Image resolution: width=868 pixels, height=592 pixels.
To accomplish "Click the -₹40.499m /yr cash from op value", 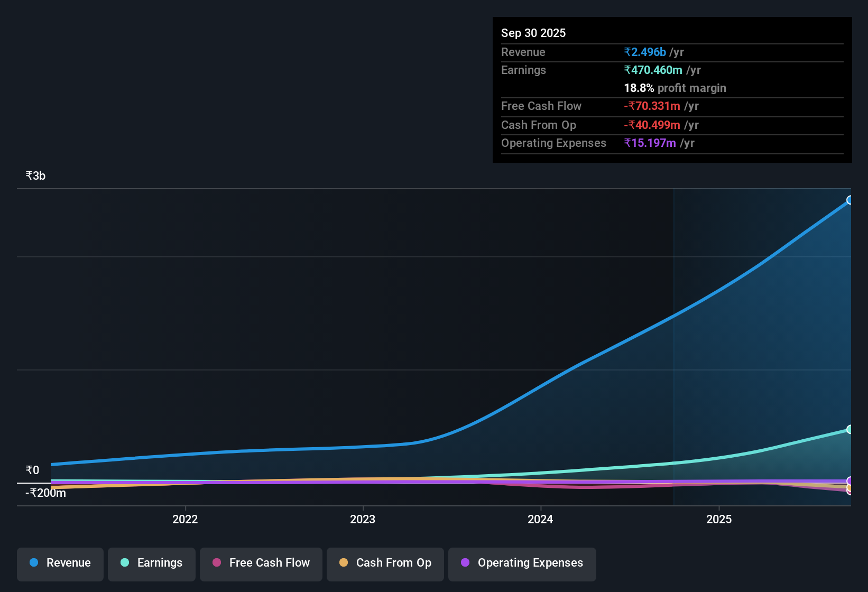I will (x=661, y=125).
